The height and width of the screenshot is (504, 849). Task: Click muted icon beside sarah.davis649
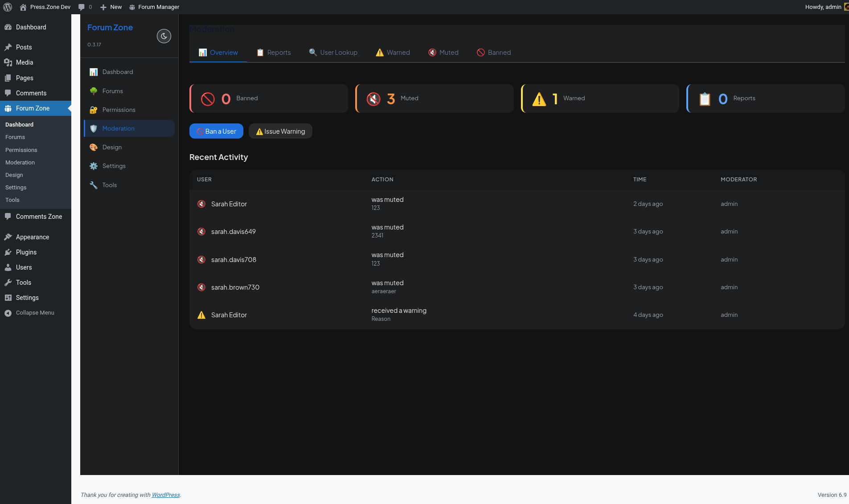click(201, 232)
